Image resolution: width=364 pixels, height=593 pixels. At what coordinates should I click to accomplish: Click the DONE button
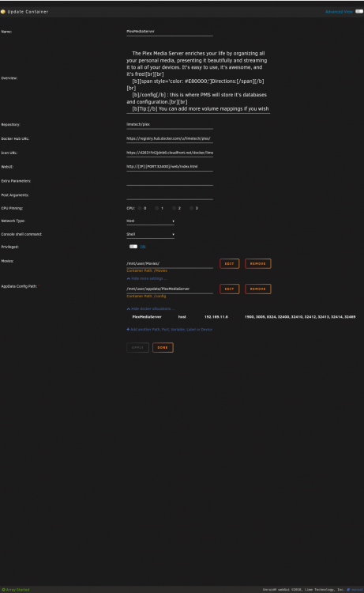click(x=163, y=348)
